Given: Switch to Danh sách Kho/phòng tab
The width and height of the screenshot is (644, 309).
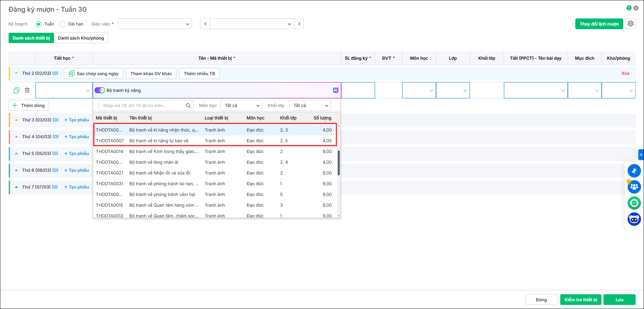Looking at the screenshot, I should coord(81,38).
